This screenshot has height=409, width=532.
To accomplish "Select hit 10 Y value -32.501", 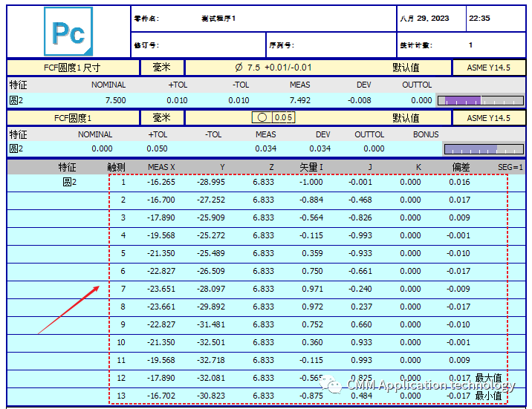I will [211, 342].
